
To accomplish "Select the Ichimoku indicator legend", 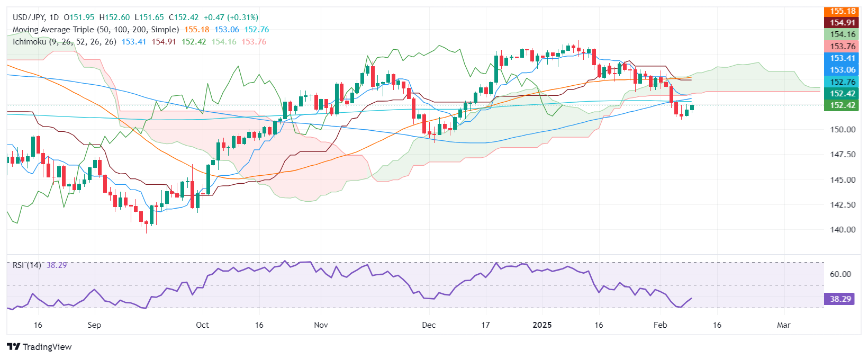I will pos(64,42).
